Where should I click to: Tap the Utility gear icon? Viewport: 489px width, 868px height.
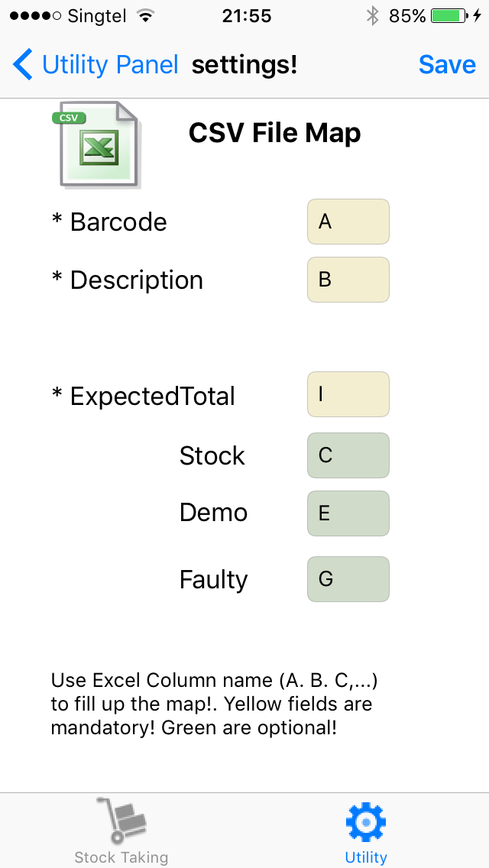pyautogui.click(x=366, y=822)
